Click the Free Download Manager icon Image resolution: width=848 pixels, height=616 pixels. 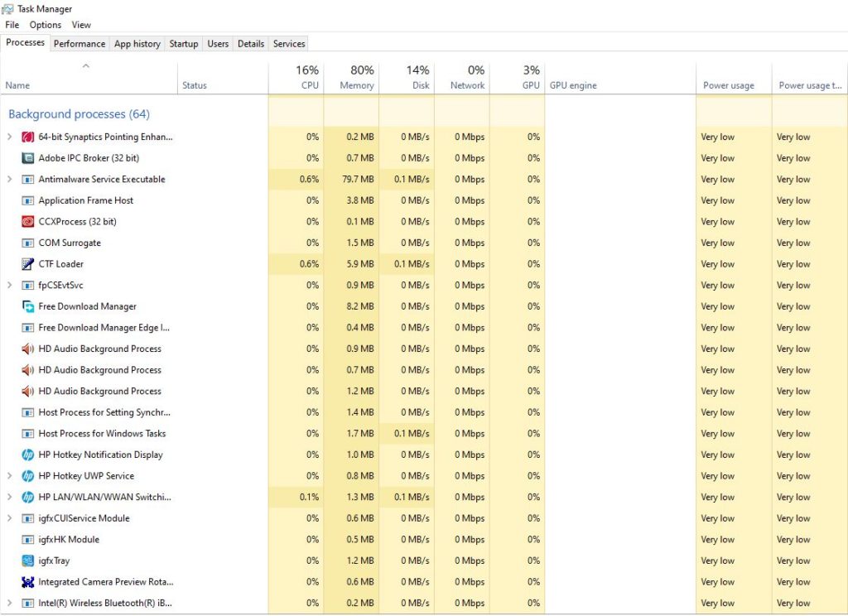27,306
